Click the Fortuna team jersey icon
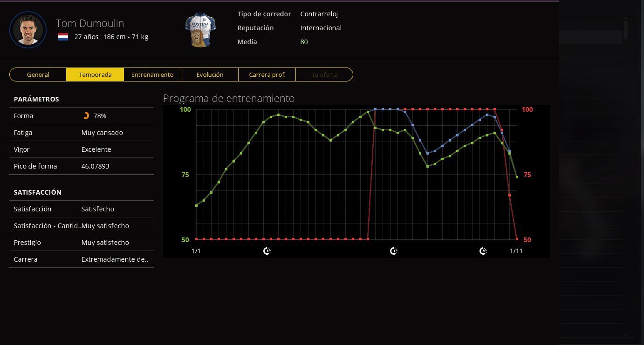644x345 pixels. [x=200, y=30]
